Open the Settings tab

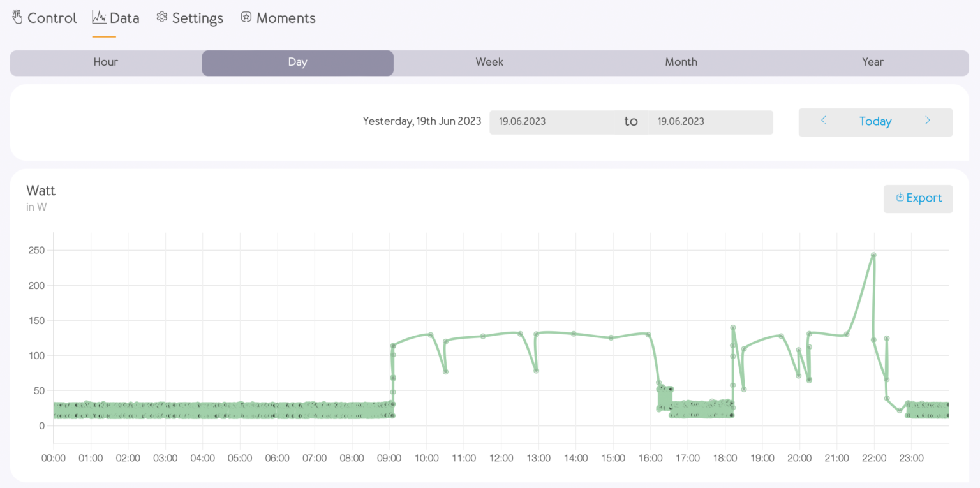[197, 18]
